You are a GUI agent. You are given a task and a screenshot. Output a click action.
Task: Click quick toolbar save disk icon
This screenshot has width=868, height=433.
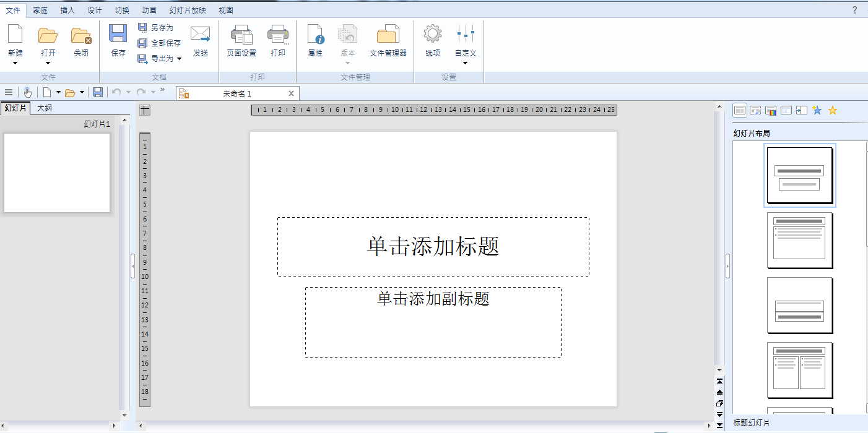[x=98, y=92]
